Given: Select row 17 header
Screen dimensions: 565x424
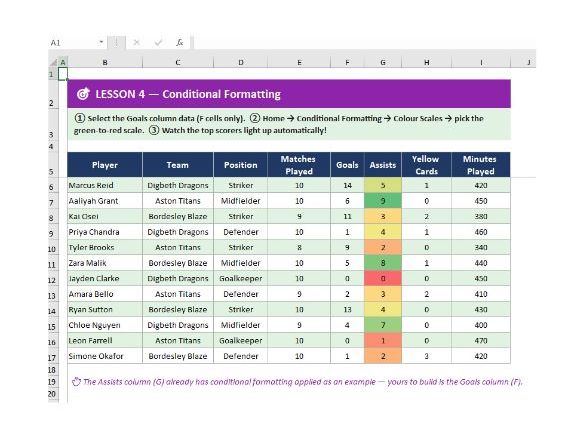Looking at the screenshot, I should 52,357.
